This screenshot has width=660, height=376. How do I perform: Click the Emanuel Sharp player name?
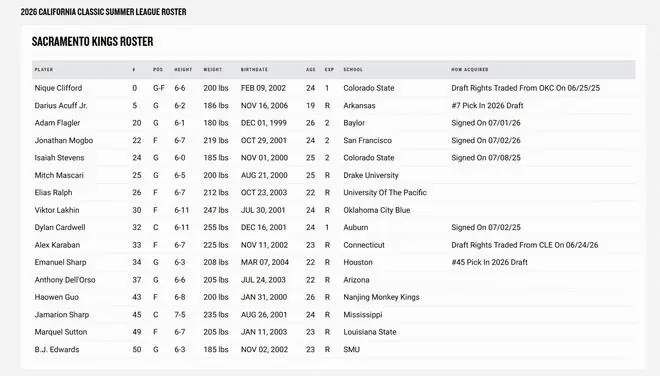pyautogui.click(x=60, y=262)
